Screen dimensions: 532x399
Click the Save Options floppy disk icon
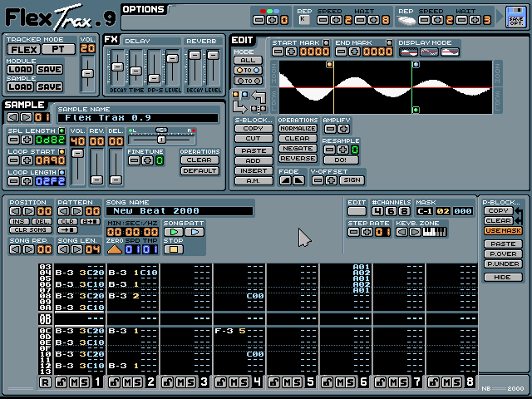[515, 17]
